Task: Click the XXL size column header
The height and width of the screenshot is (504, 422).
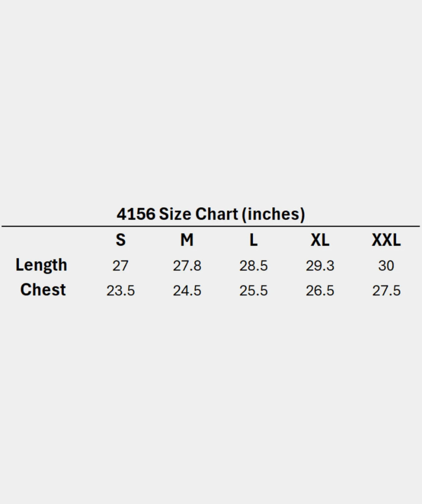Action: tap(386, 240)
